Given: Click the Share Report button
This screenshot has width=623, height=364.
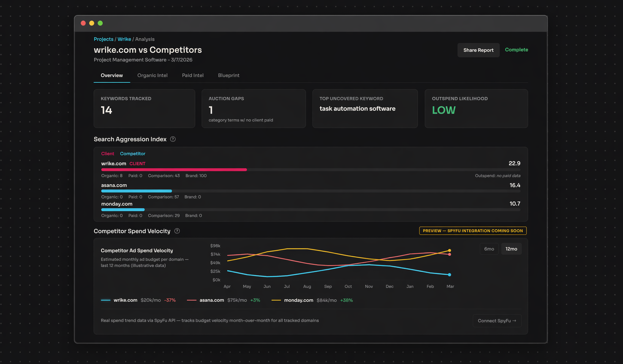Looking at the screenshot, I should [478, 50].
